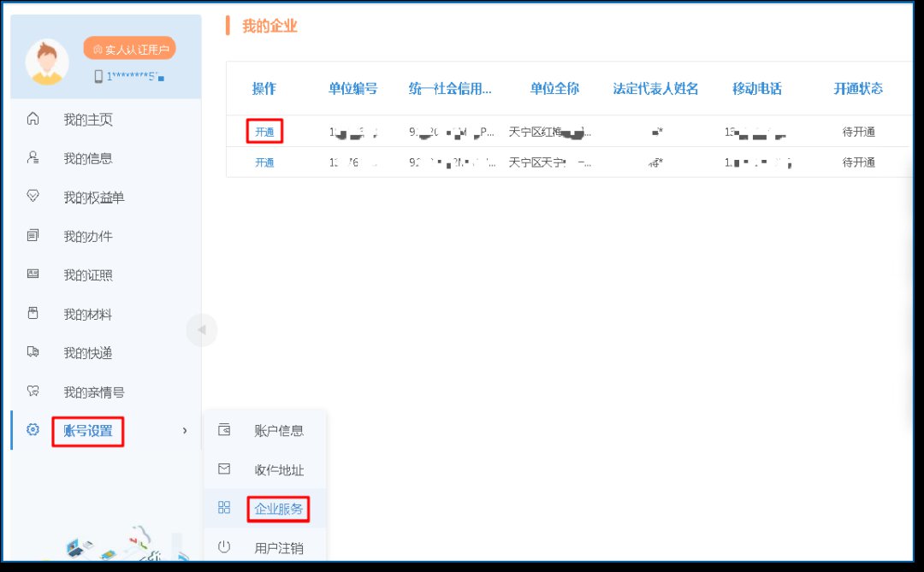The height and width of the screenshot is (572, 924).
Task: Click the delivery truck icon beside 我的快递
Action: tap(33, 351)
